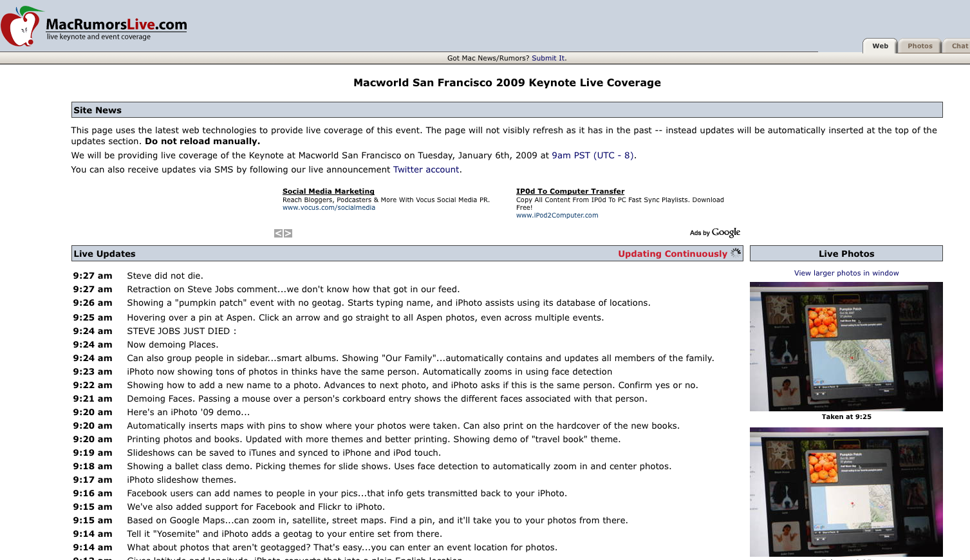Click the spinner beside Updating Continuously

pyautogui.click(x=736, y=253)
